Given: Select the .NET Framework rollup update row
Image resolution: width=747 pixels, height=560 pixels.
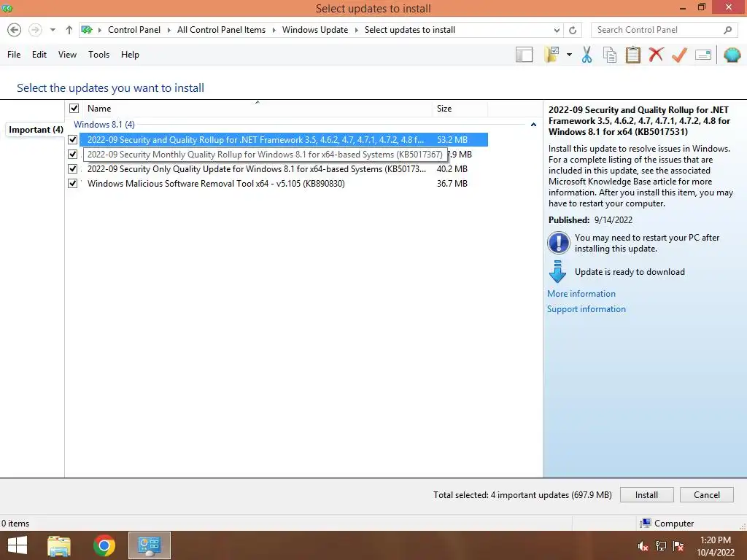Looking at the screenshot, I should (x=284, y=139).
